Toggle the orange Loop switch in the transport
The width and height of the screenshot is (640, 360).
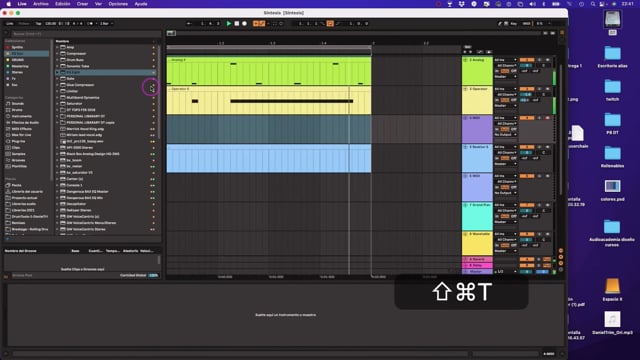[330, 24]
